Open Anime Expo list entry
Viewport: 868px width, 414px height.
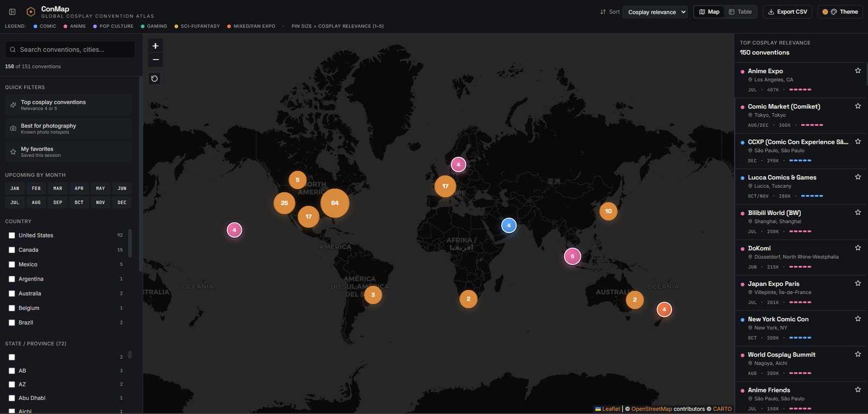coord(801,80)
